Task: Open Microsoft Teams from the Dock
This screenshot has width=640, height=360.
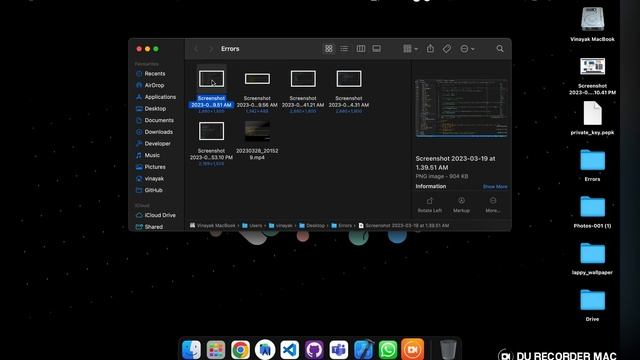Action: click(x=339, y=350)
